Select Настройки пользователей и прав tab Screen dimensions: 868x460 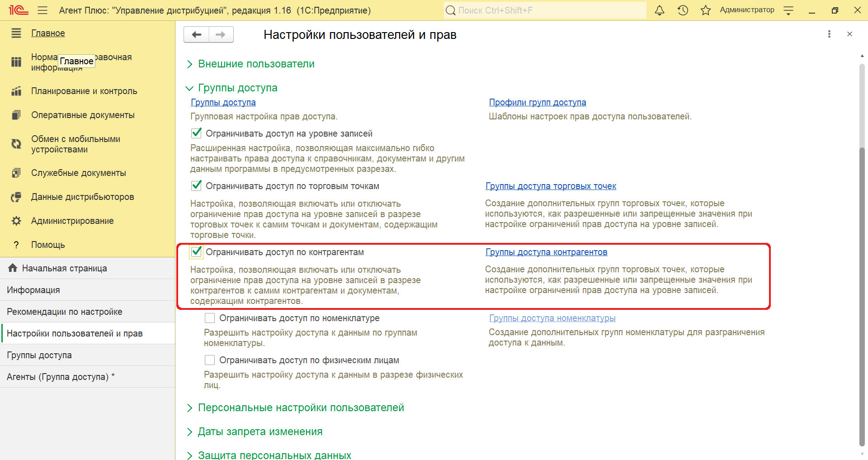click(88, 333)
